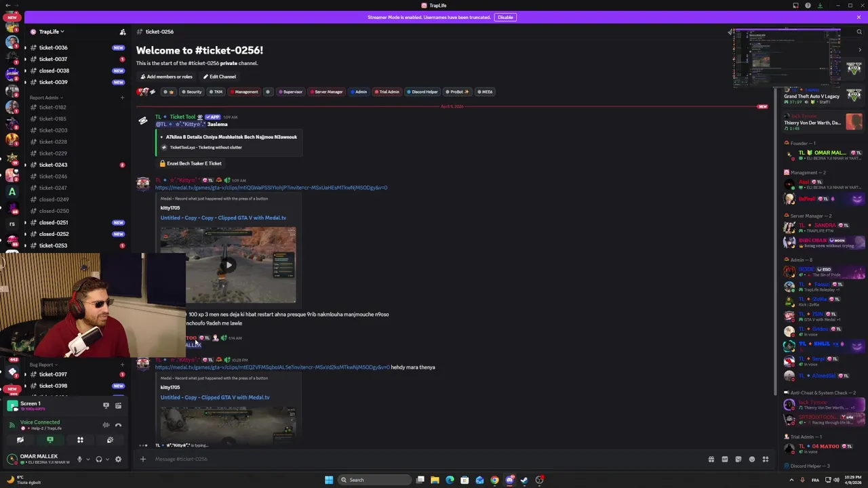868x488 pixels.
Task: Open the emoji picker in message bar
Action: (751, 459)
